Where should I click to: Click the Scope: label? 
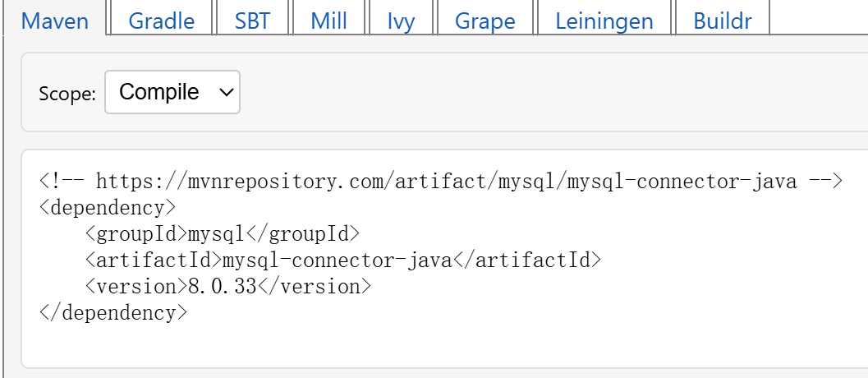tap(67, 94)
